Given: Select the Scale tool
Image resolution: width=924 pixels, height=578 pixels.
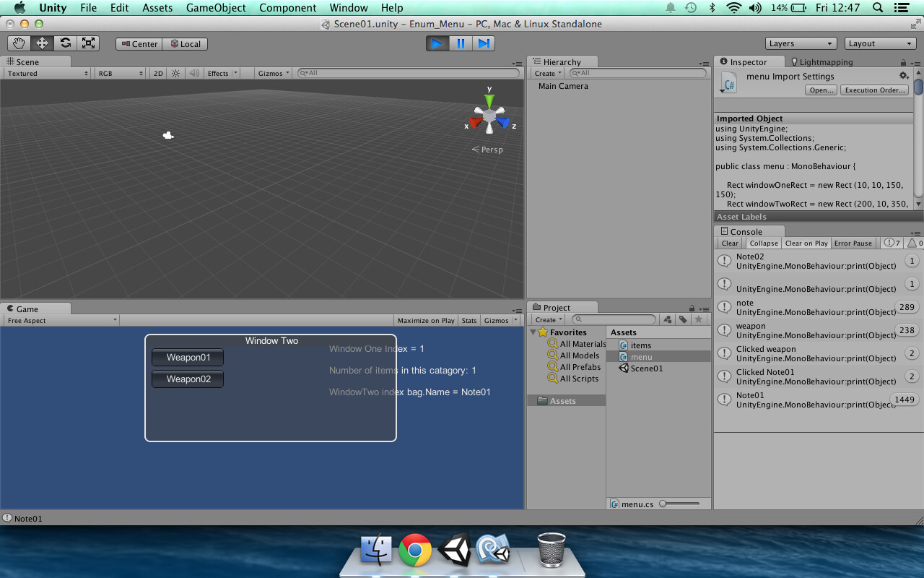Looking at the screenshot, I should click(x=88, y=43).
